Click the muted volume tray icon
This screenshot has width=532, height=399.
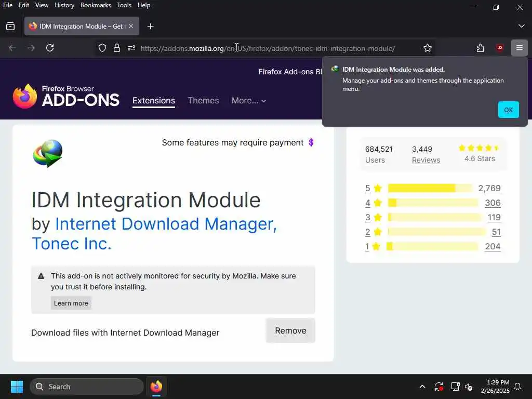(x=469, y=387)
